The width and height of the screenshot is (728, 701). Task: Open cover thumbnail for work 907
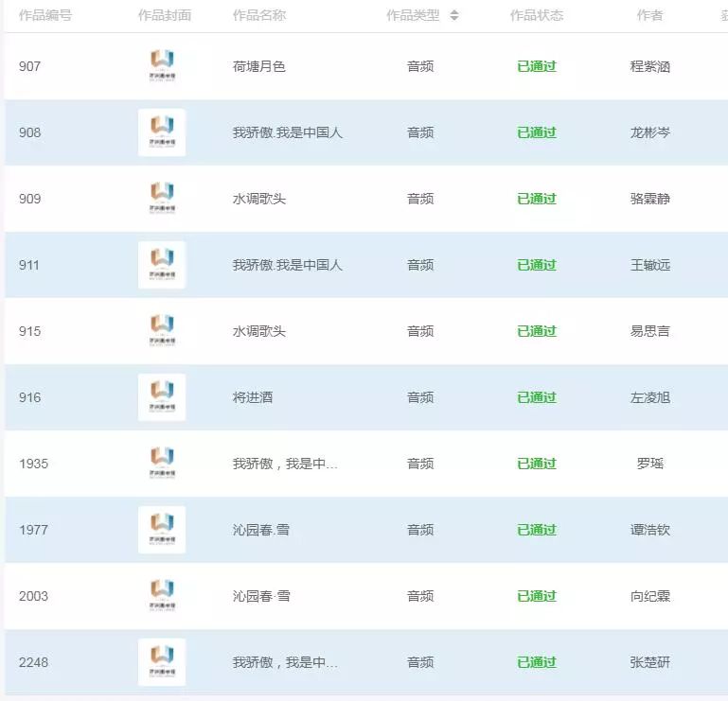tap(162, 66)
